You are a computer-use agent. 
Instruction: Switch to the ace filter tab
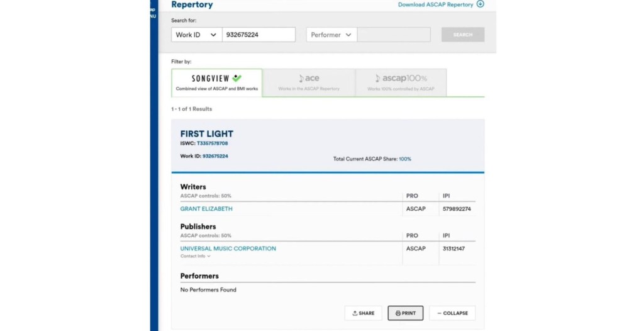point(309,83)
